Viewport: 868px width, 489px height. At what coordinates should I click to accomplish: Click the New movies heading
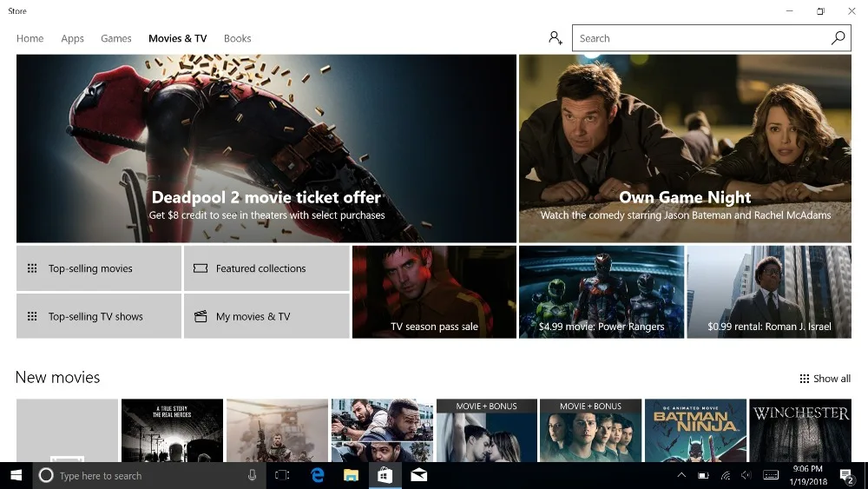[57, 377]
